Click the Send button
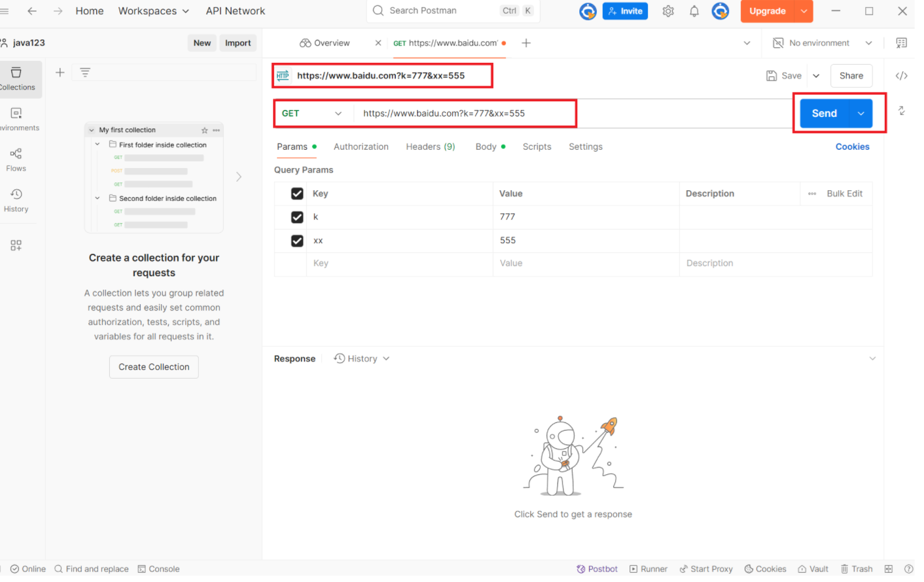The width and height of the screenshot is (924, 582). [825, 114]
